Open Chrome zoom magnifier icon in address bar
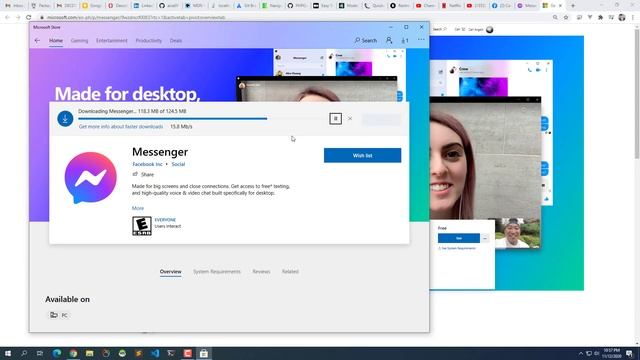 pyautogui.click(x=555, y=17)
